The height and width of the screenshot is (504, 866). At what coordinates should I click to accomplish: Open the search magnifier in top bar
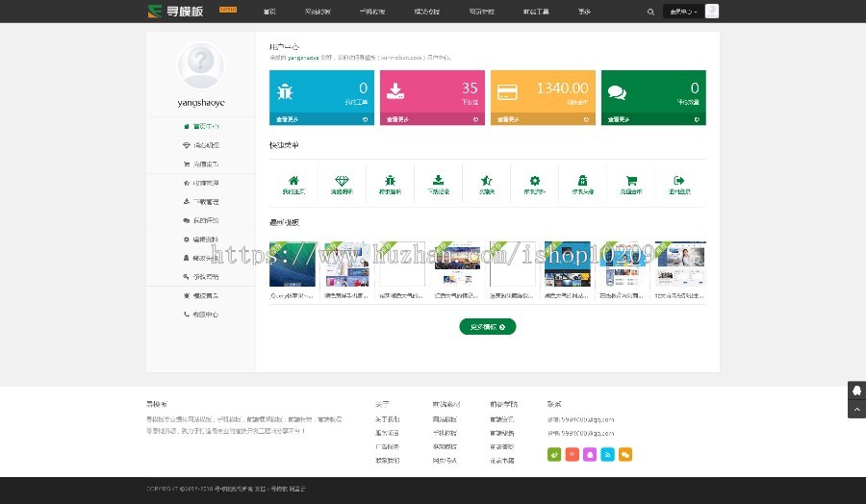650,12
